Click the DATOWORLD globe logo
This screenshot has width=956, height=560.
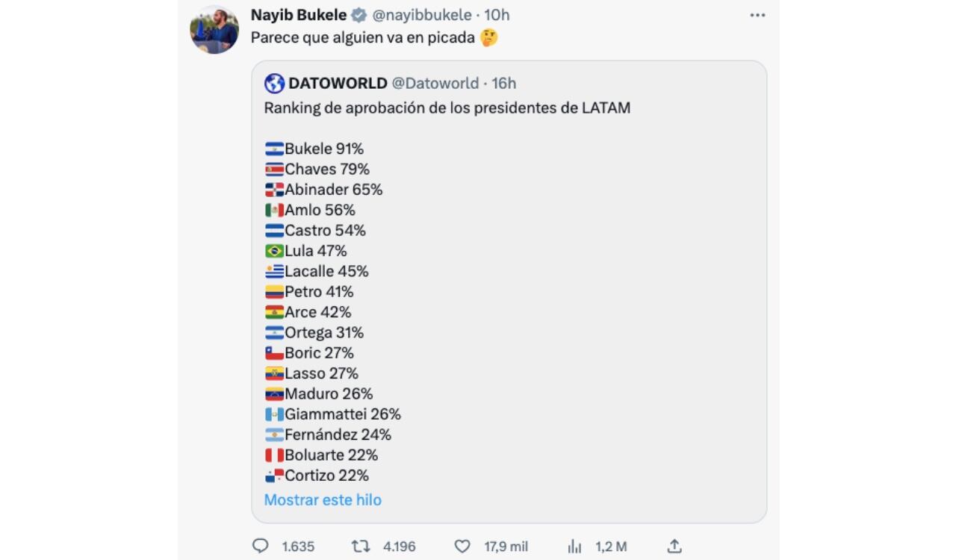coord(272,83)
